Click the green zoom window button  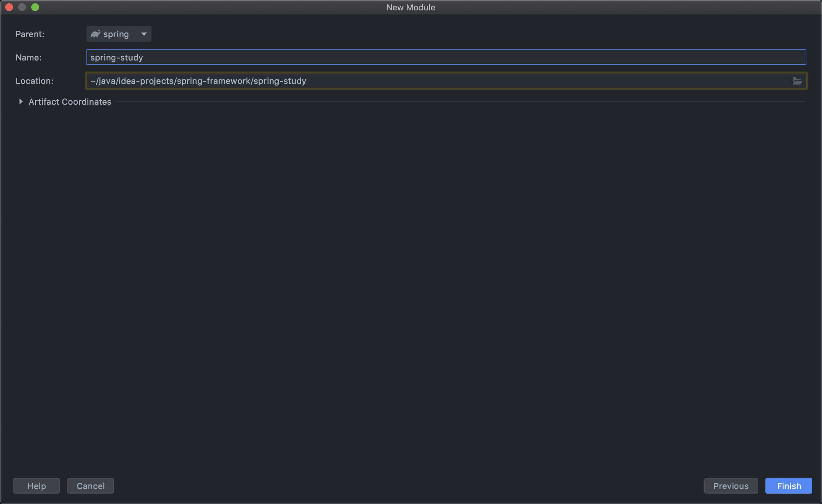(x=35, y=7)
